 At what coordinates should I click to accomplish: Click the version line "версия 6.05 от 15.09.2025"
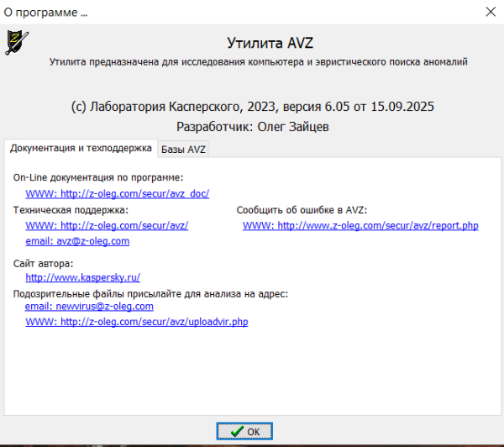[359, 107]
